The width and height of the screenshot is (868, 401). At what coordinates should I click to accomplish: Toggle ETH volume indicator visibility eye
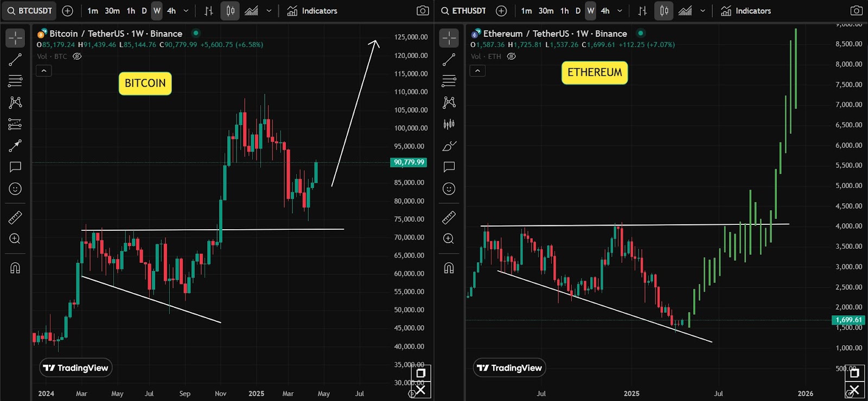click(x=511, y=56)
